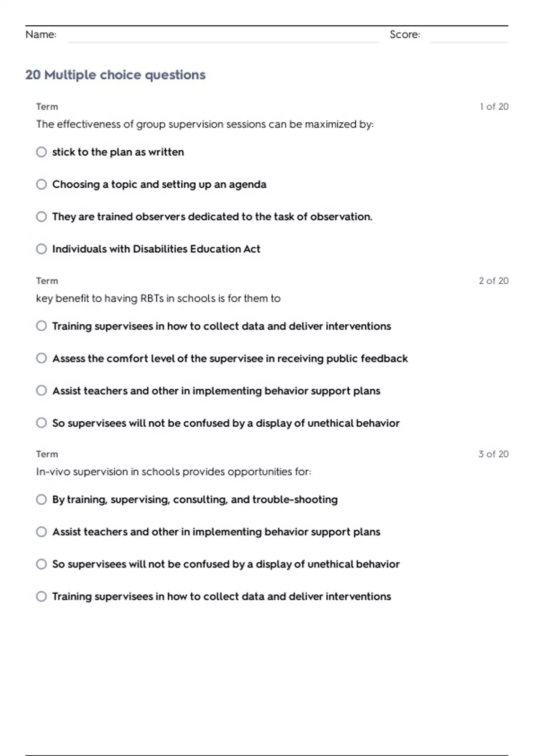Click the group supervision sessions question text
The width and height of the screenshot is (534, 756).
pyautogui.click(x=205, y=124)
